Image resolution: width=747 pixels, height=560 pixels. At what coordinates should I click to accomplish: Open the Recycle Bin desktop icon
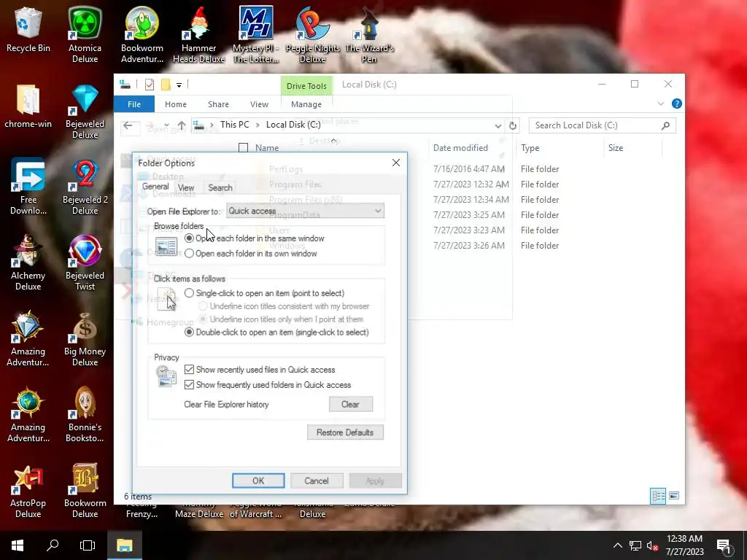coord(28,31)
